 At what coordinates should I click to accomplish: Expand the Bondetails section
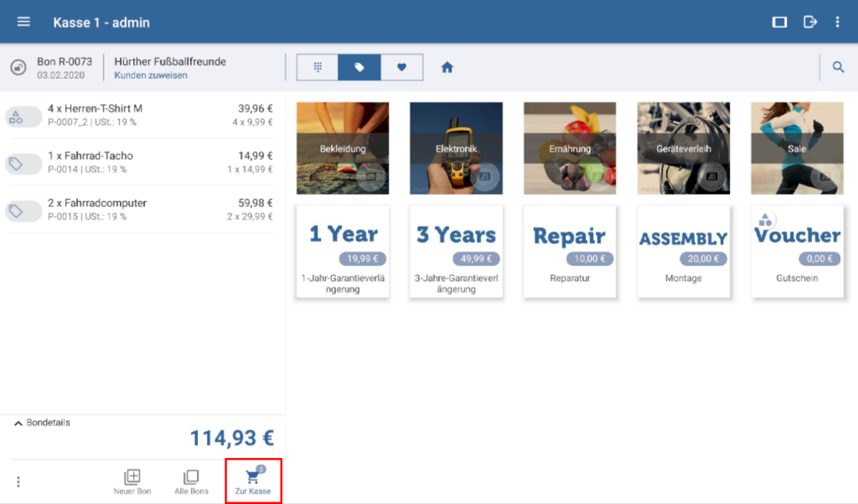(44, 423)
